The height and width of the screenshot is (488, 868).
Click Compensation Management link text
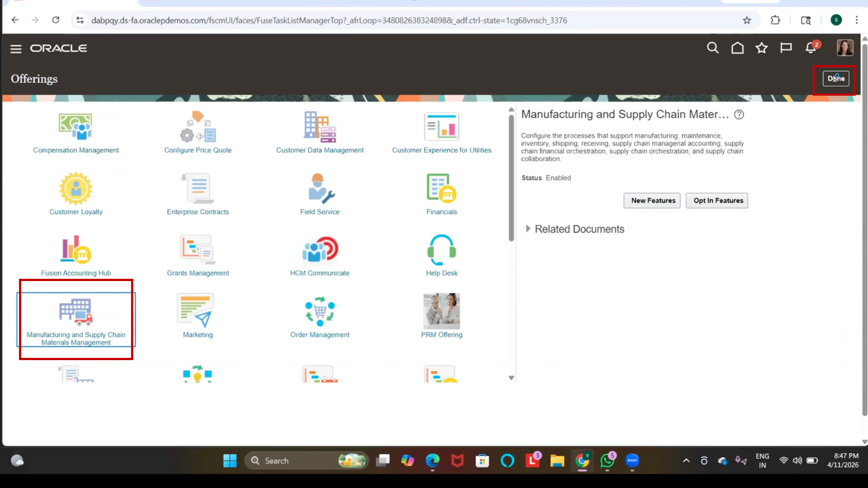pyautogui.click(x=76, y=150)
